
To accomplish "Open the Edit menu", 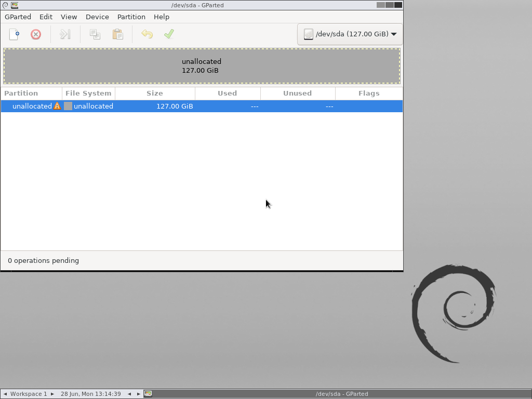I will click(46, 17).
